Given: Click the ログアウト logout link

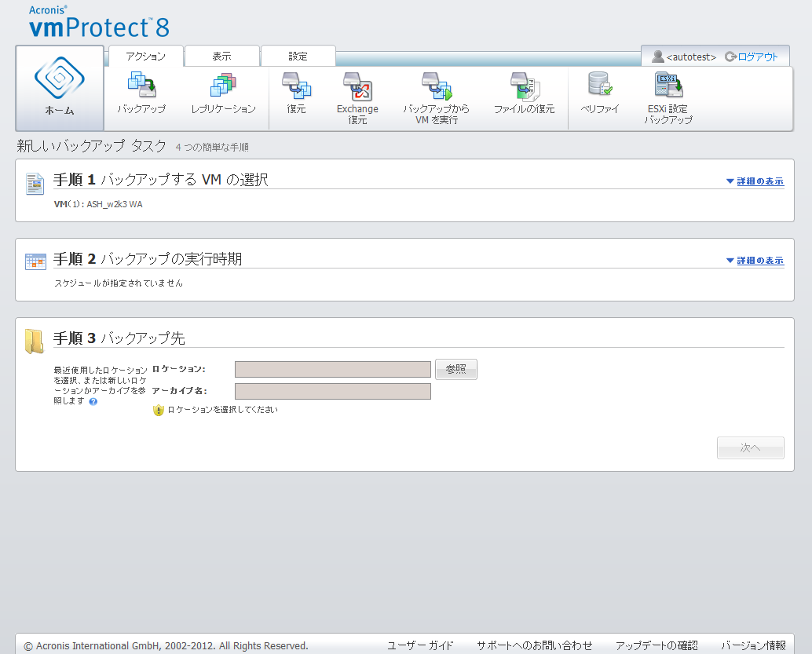Looking at the screenshot, I should pyautogui.click(x=752, y=57).
